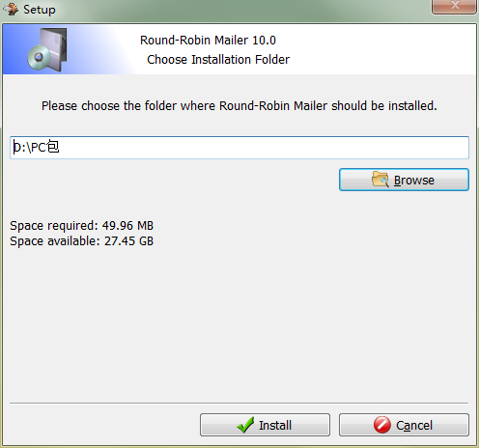This screenshot has height=448, width=479.
Task: Click the separator line above Install button
Action: (239, 403)
